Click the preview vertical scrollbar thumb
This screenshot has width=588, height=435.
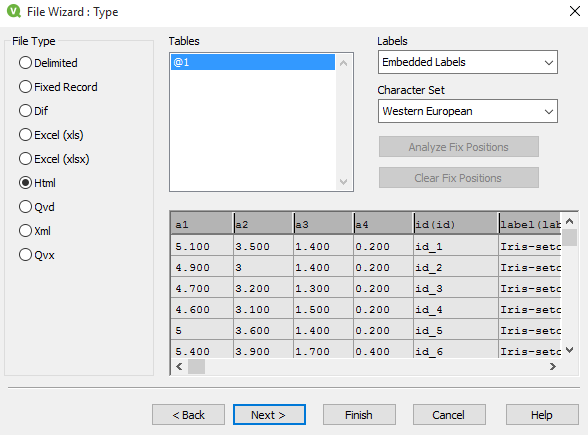569,237
